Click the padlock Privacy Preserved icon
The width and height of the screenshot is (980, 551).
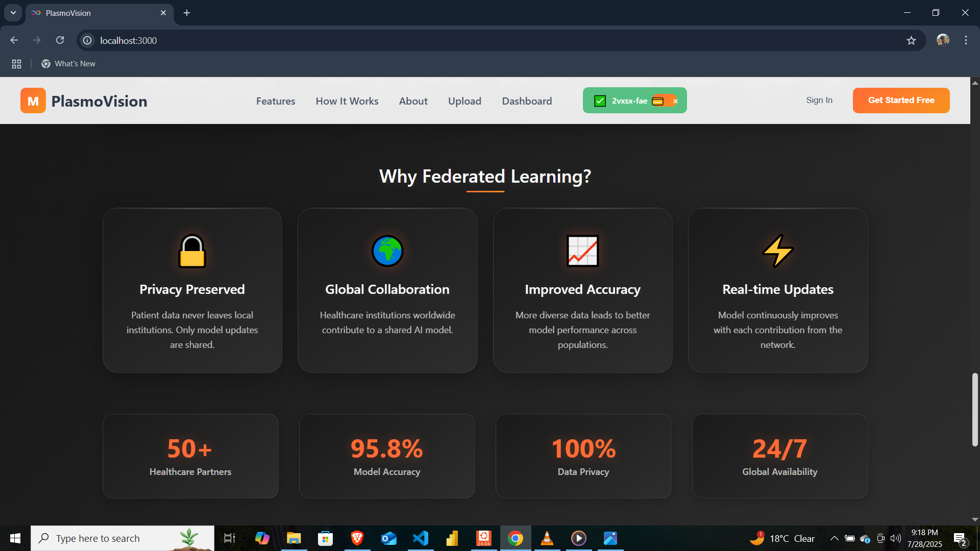(192, 251)
